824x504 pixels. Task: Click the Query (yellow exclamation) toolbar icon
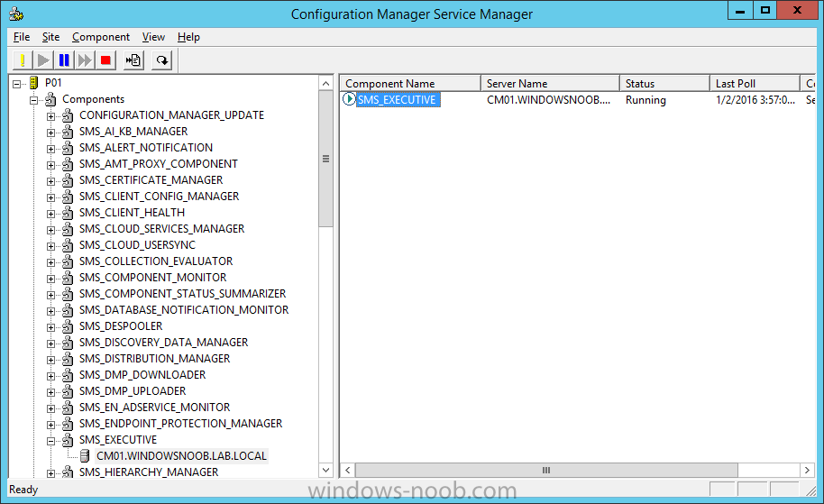point(23,60)
